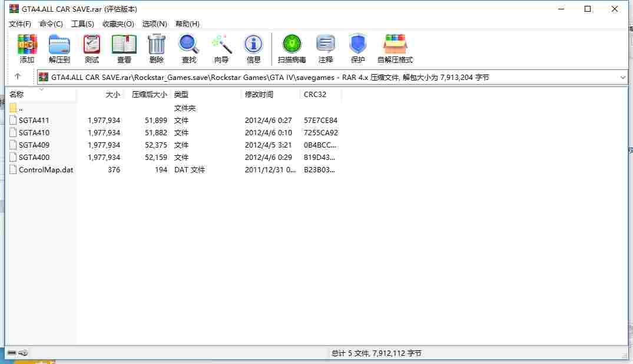
Task: Select file icon of SGTA411
Action: pos(13,120)
